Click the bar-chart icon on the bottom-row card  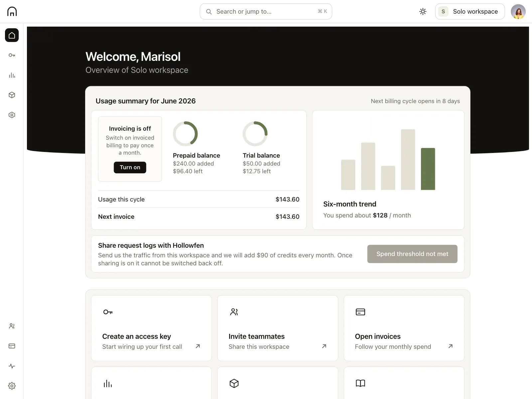click(x=108, y=384)
